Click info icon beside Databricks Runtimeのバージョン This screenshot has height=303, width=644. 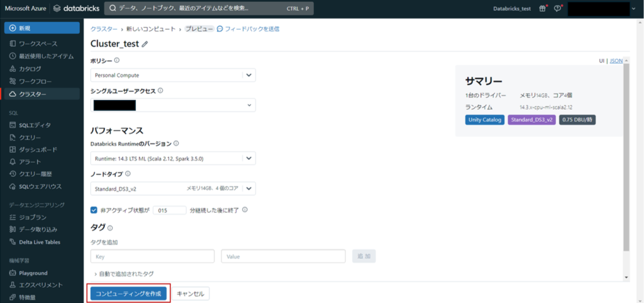(x=176, y=144)
